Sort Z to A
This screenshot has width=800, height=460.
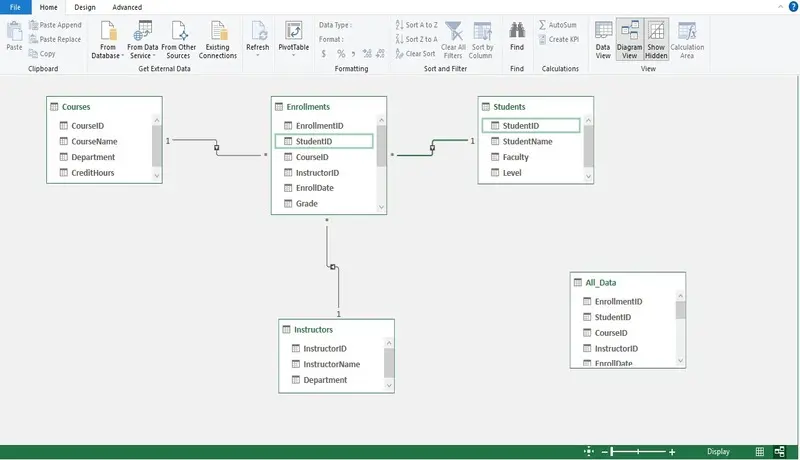tap(416, 39)
